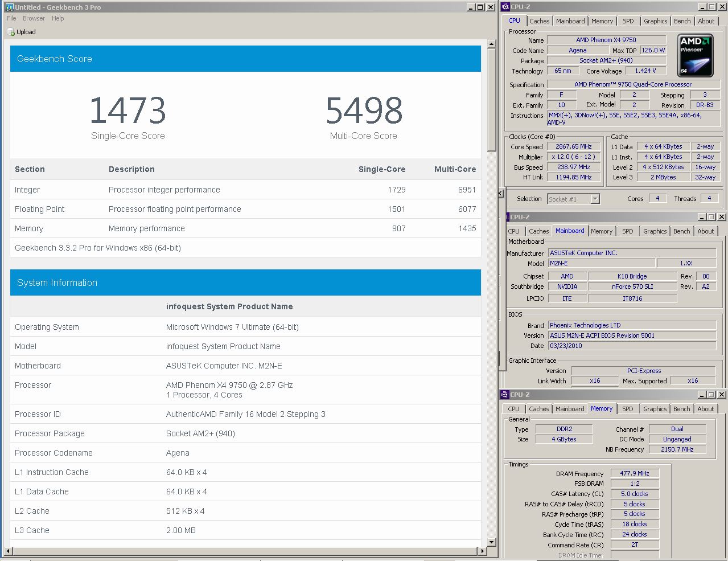The width and height of the screenshot is (728, 561).
Task: Select the About tab in the Mainboard CPU-Z window
Action: pyautogui.click(x=705, y=231)
